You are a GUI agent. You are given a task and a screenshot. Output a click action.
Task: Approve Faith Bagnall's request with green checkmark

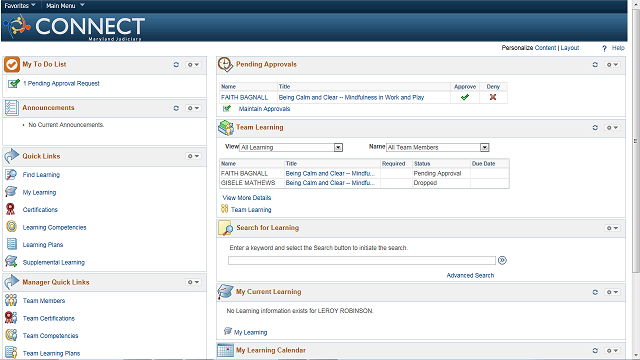[464, 97]
